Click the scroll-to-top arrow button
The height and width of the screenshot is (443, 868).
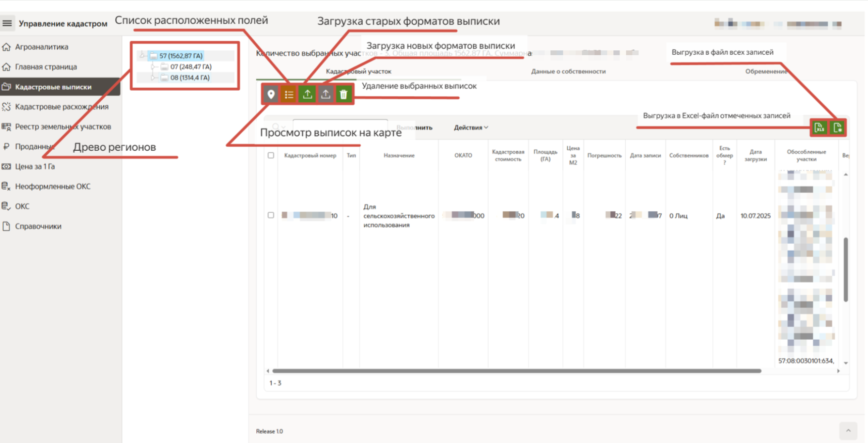click(x=848, y=430)
